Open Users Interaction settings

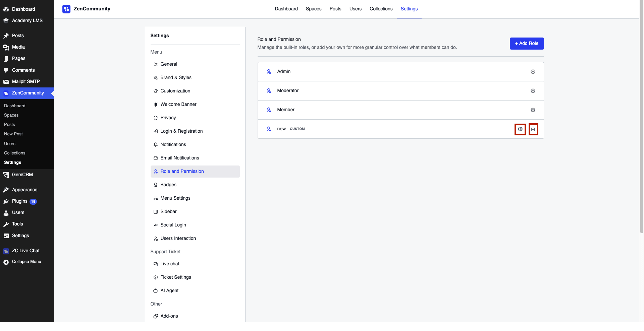[195, 239]
